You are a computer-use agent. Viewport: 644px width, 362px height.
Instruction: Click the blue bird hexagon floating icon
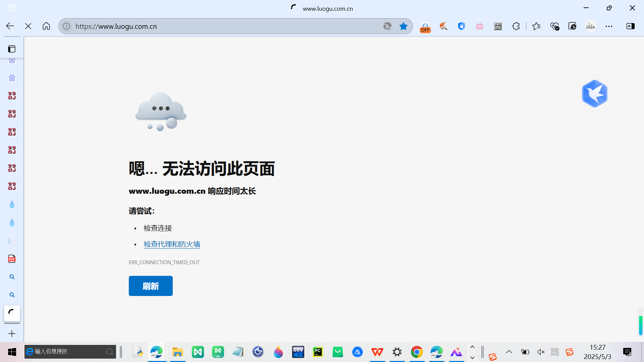[x=594, y=94]
